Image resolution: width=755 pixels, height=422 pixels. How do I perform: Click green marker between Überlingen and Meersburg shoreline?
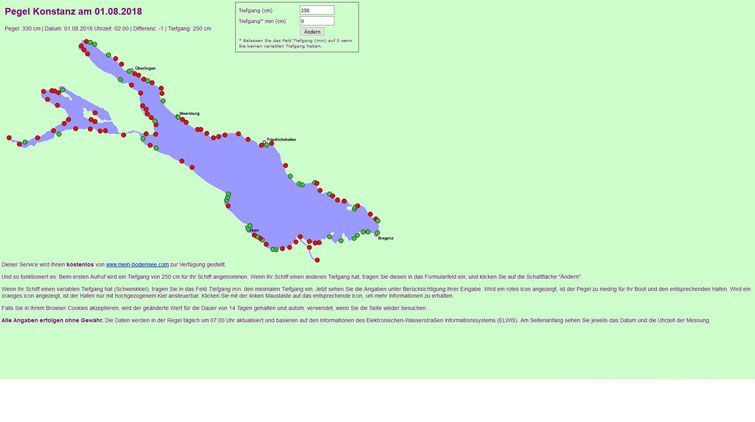click(x=163, y=101)
